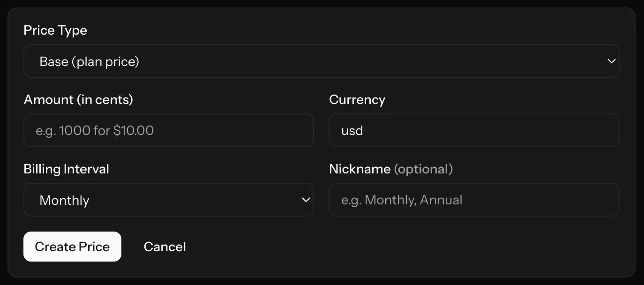Click the 'Billing Interval' label
The image size is (644, 285).
click(x=66, y=169)
